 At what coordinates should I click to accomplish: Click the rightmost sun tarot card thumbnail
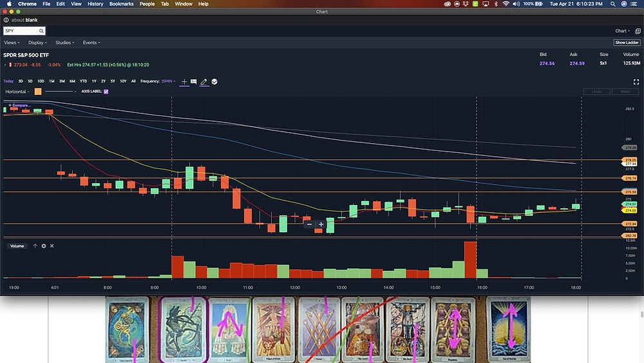(509, 329)
